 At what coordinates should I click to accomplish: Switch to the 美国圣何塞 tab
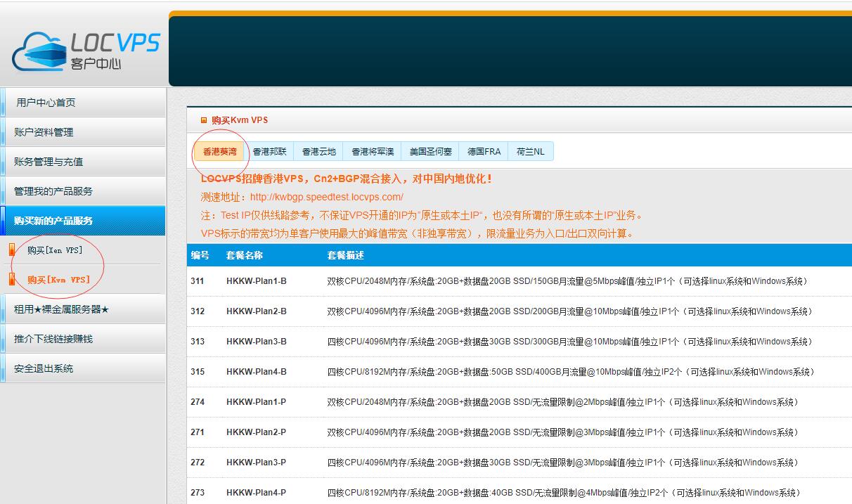[431, 151]
